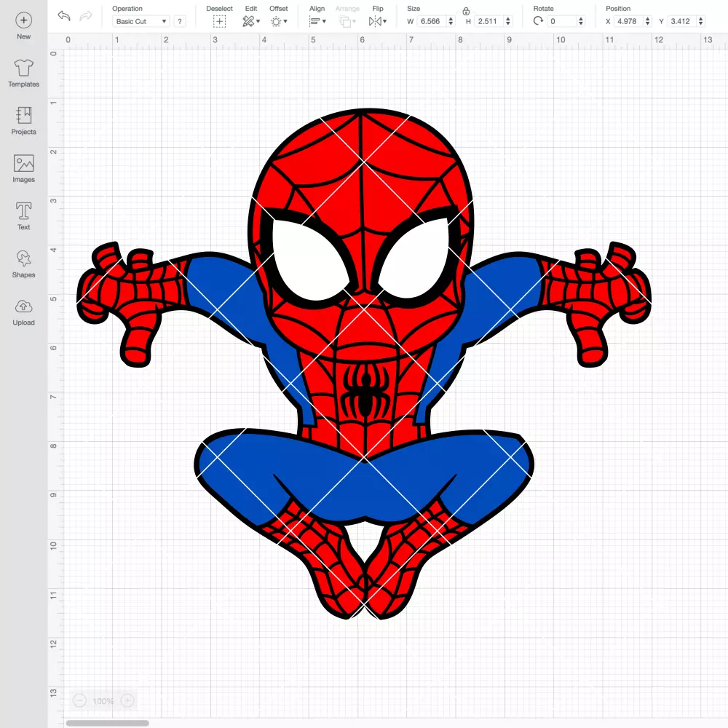
Task: Click the 100% zoom level label
Action: tap(103, 701)
